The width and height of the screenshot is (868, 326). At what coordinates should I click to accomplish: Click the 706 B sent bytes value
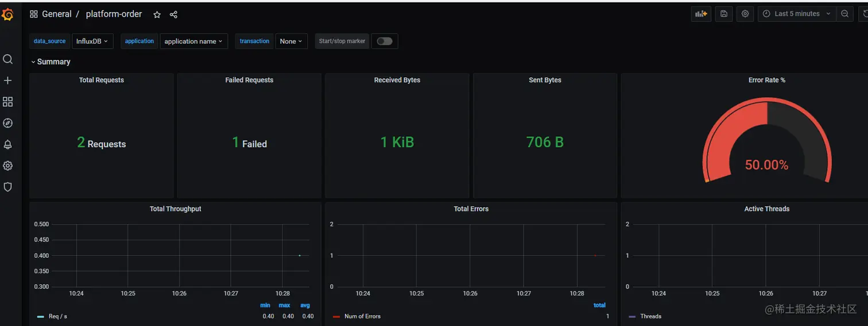coord(545,142)
